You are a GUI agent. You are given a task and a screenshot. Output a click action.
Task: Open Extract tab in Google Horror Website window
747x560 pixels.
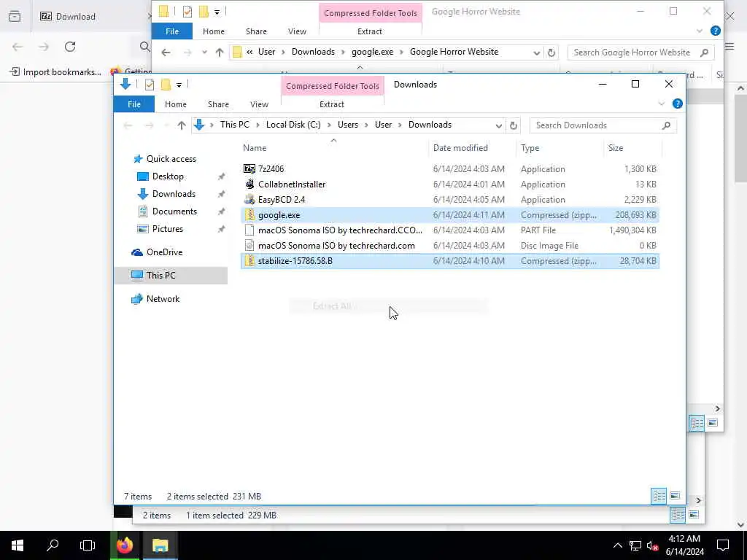tap(370, 31)
